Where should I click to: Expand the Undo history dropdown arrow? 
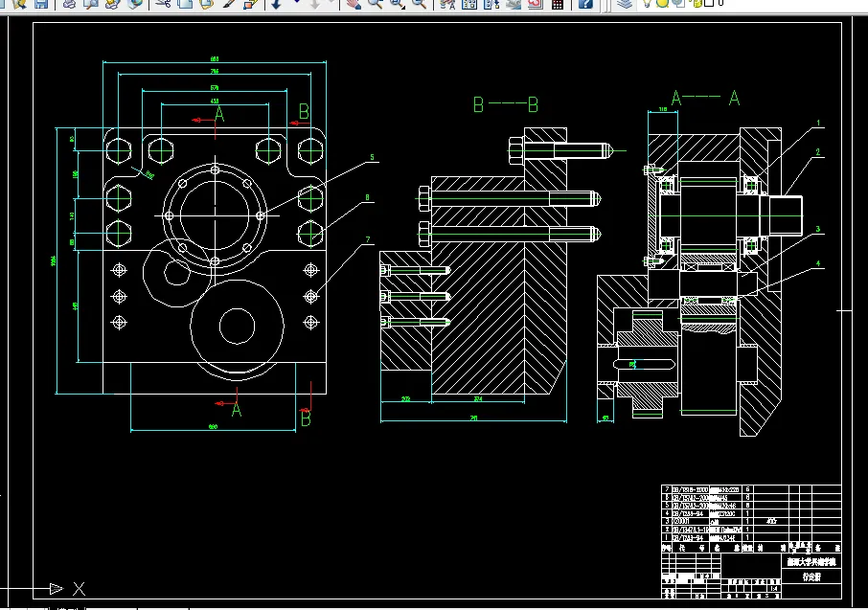[295, 4]
